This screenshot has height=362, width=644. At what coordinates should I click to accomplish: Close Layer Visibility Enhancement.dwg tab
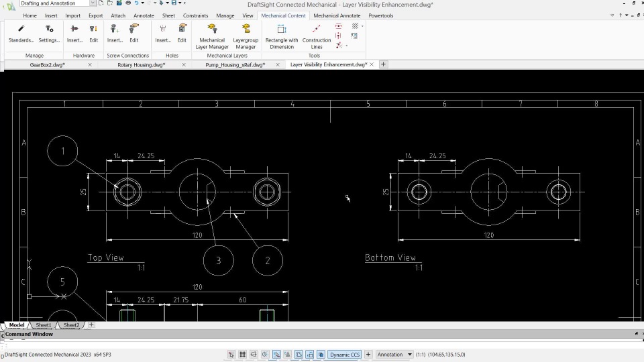372,64
